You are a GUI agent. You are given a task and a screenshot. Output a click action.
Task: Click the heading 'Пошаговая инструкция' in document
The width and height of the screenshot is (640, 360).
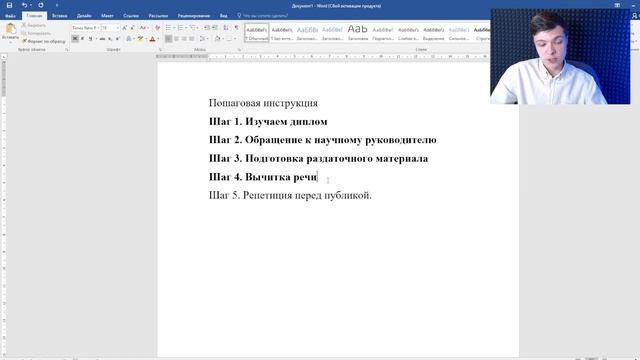pyautogui.click(x=263, y=103)
